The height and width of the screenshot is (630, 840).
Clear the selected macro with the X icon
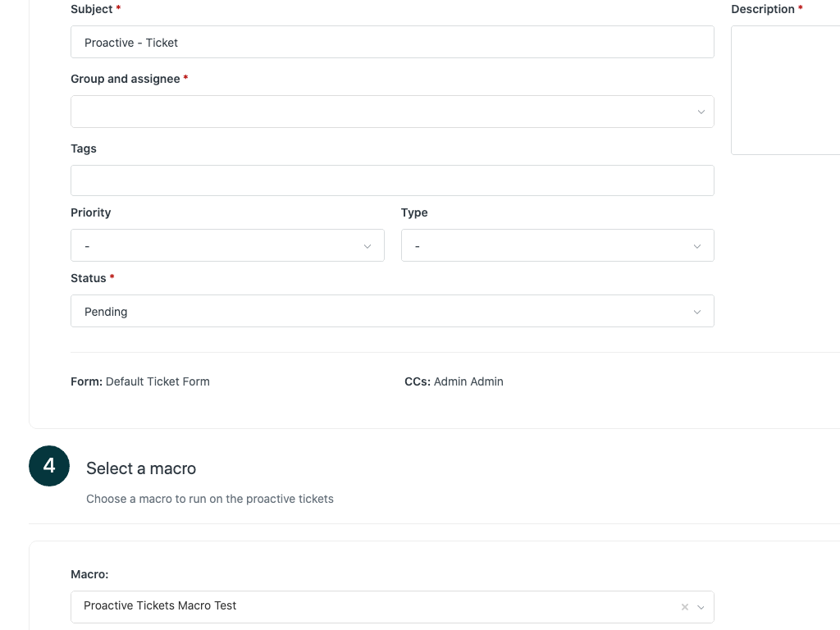pyautogui.click(x=685, y=607)
